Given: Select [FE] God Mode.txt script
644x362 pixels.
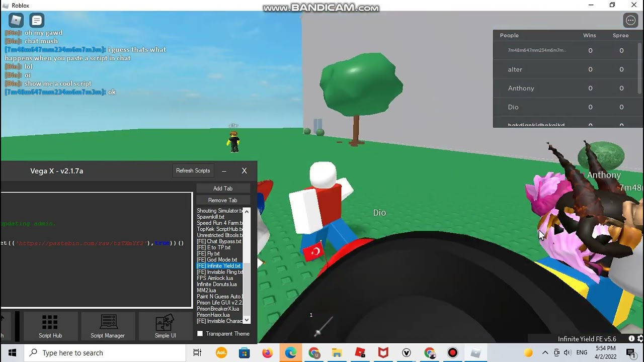Looking at the screenshot, I should pyautogui.click(x=219, y=260).
